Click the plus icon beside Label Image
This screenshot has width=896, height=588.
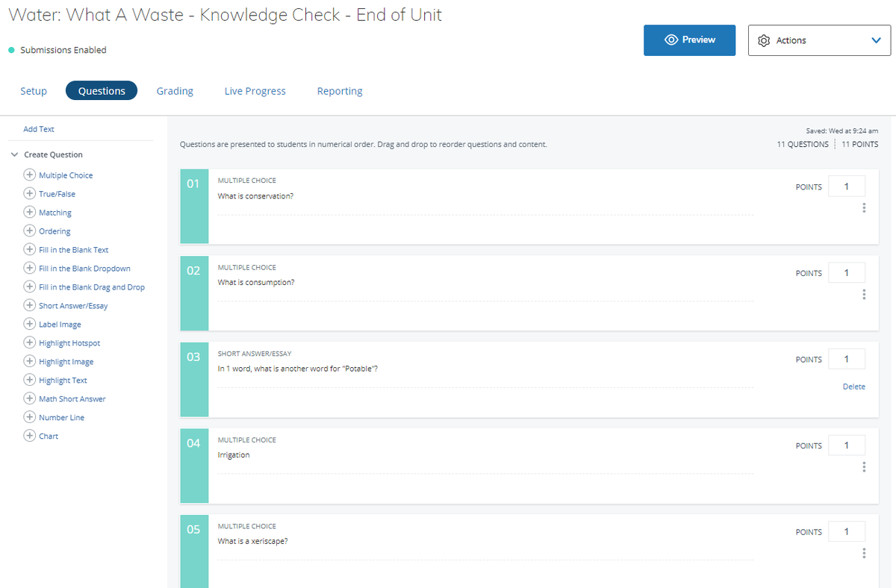30,324
